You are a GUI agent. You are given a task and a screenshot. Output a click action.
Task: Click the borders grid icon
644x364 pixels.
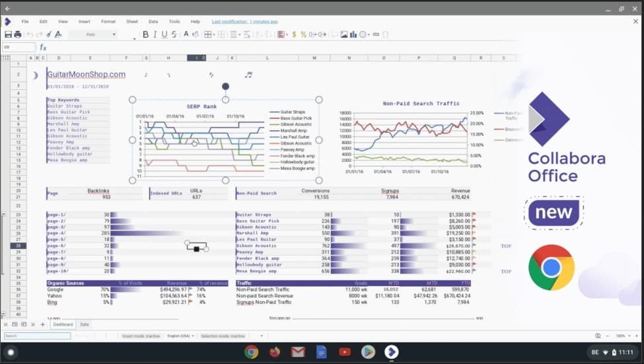point(208,34)
